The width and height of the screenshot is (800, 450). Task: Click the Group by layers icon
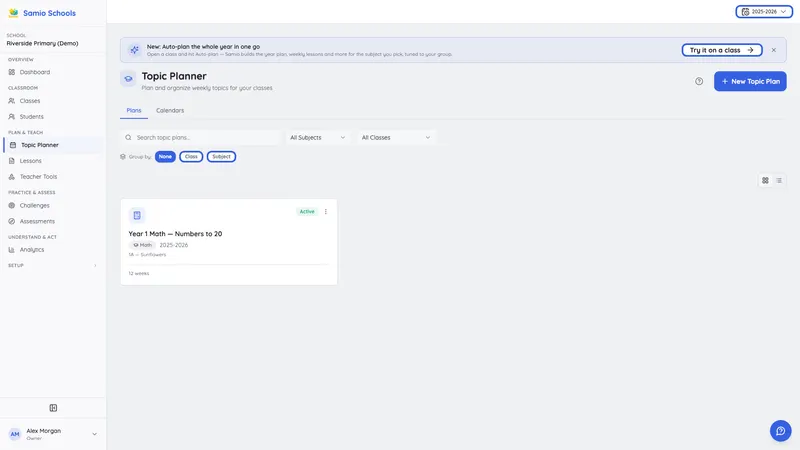[x=123, y=157]
